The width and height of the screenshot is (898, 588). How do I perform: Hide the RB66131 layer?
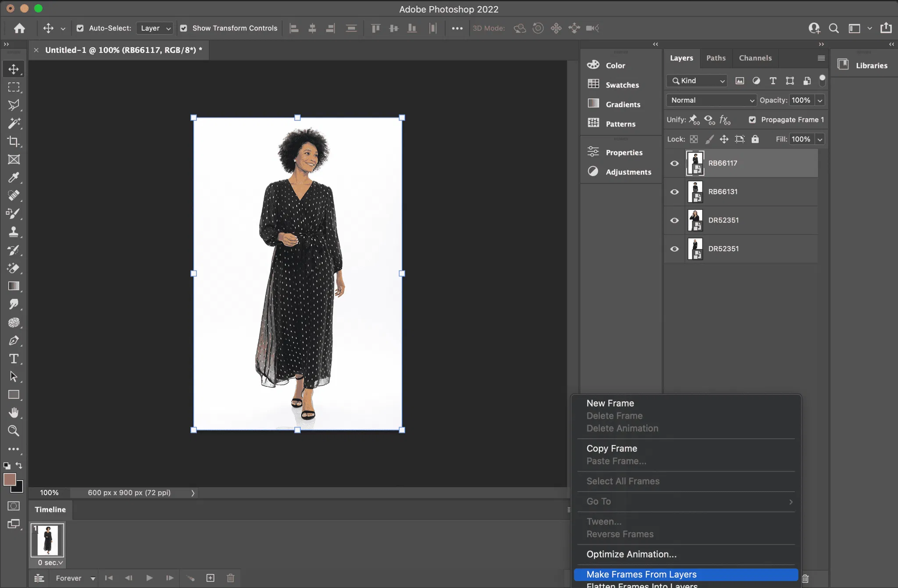[674, 192]
